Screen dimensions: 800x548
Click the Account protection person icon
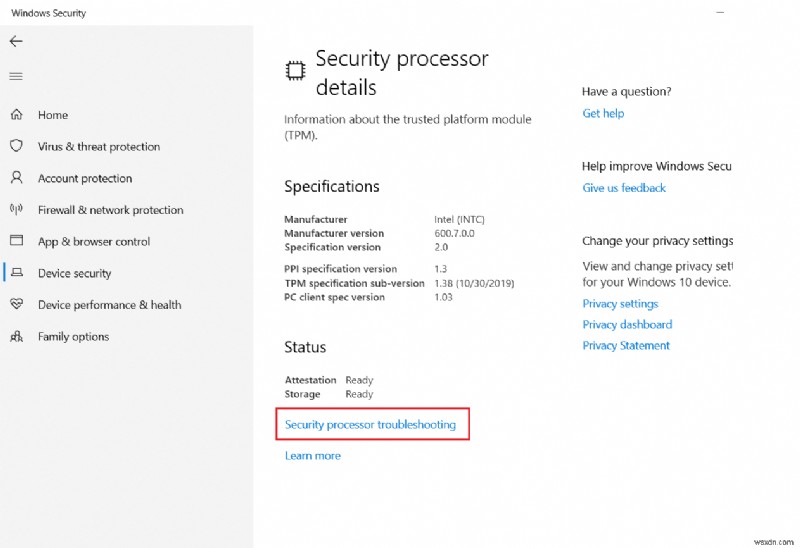(x=16, y=178)
